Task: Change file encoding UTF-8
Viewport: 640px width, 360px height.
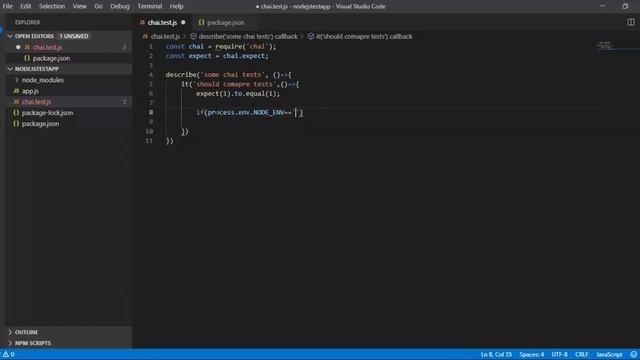Action: pyautogui.click(x=559, y=354)
